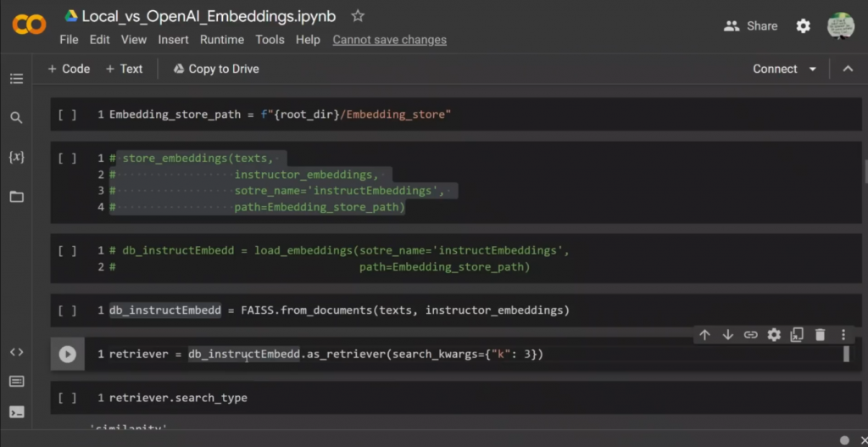This screenshot has height=447, width=868.
Task: Collapse the header with the chevron arrow
Action: (848, 70)
